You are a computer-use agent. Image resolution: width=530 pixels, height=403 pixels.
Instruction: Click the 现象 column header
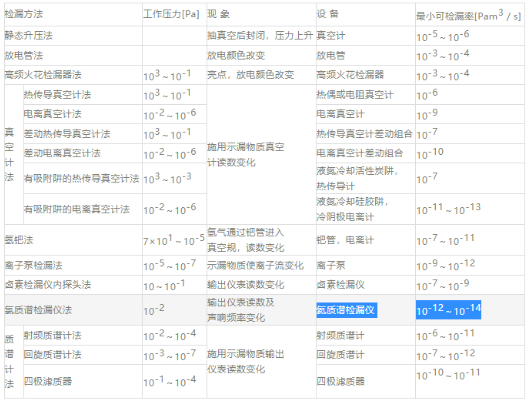click(x=218, y=14)
